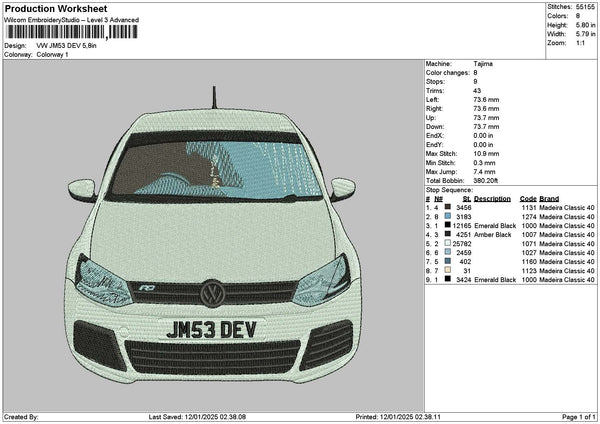Choose the teal swatch beside 402 stitches
Image resolution: width=600 pixels, height=424 pixels.
[447, 261]
